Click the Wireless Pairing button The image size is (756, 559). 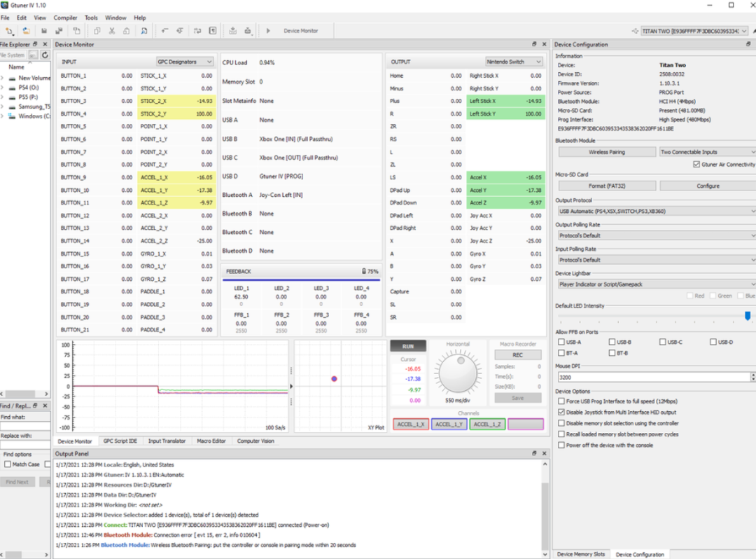tap(606, 152)
